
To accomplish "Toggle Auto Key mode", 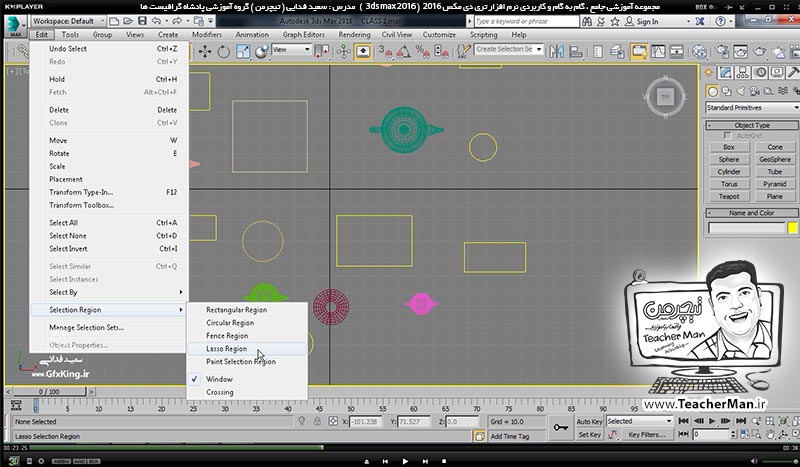I will point(589,422).
